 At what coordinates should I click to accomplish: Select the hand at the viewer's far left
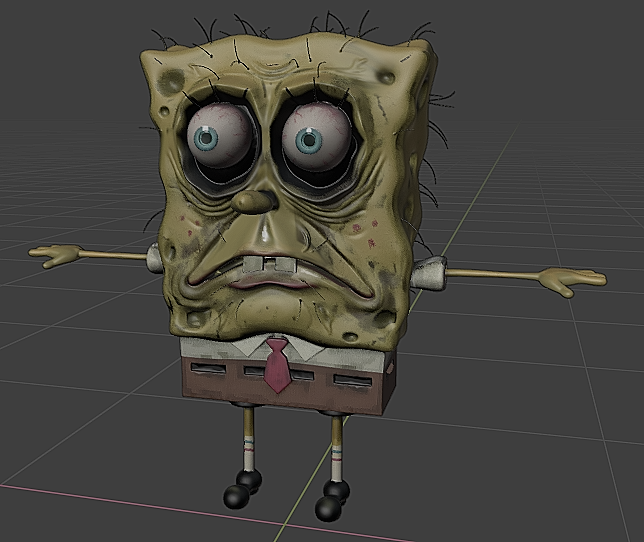click(x=55, y=255)
